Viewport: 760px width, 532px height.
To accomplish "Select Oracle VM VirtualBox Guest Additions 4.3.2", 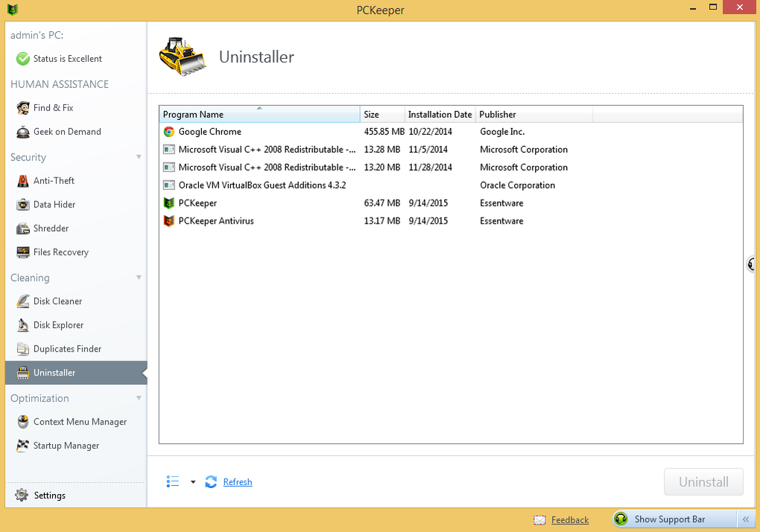I will click(451, 185).
